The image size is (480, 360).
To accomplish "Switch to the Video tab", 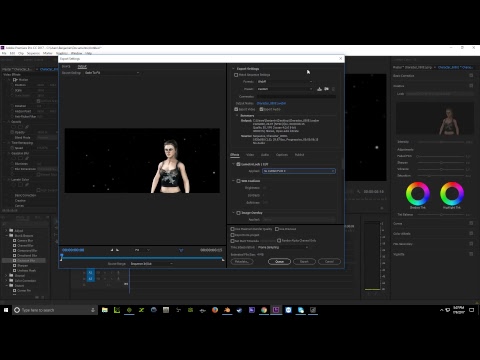I will tap(250, 155).
